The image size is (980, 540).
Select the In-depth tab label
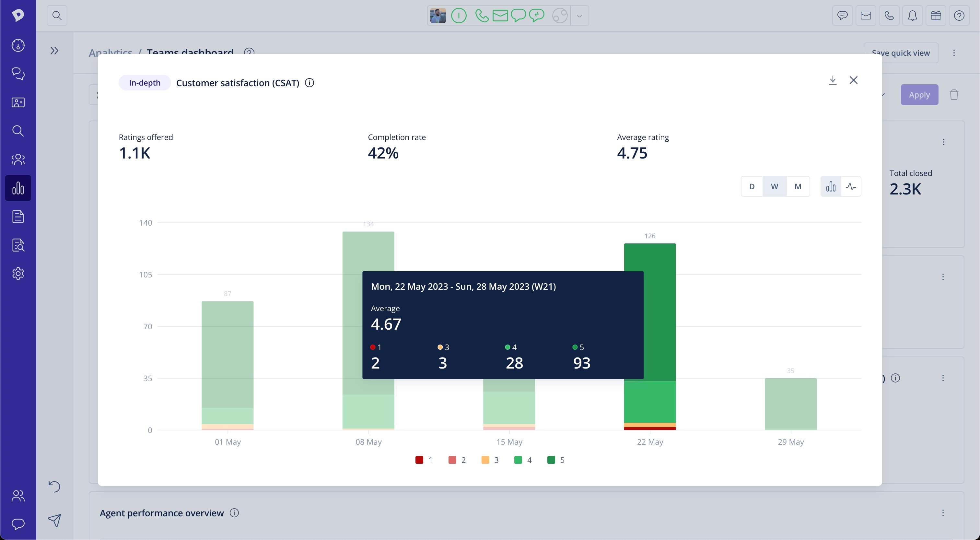coord(145,83)
